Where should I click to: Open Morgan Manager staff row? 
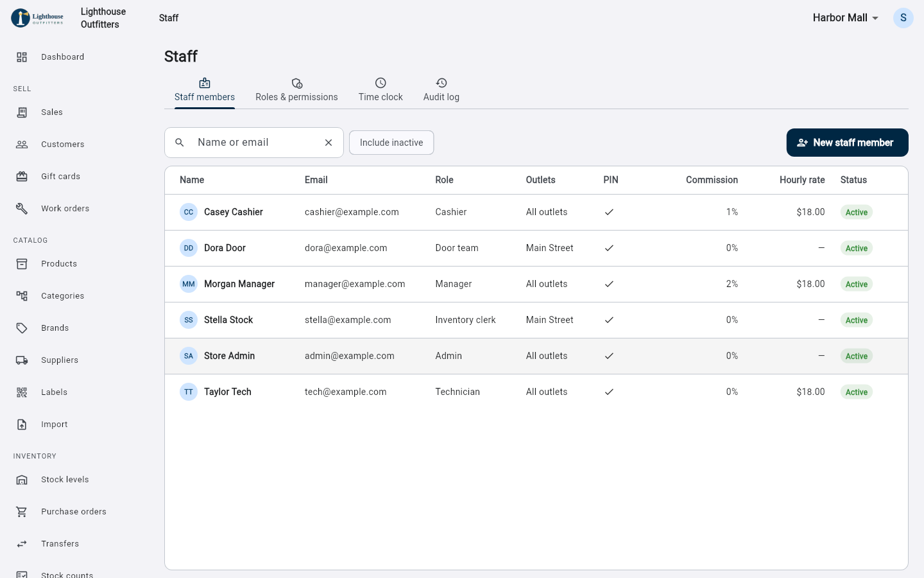536,284
